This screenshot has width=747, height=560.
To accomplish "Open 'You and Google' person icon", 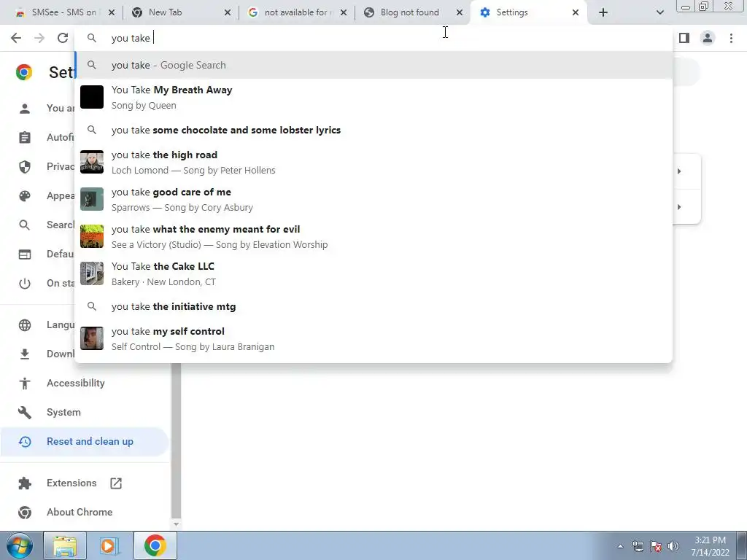I will pyautogui.click(x=25, y=109).
